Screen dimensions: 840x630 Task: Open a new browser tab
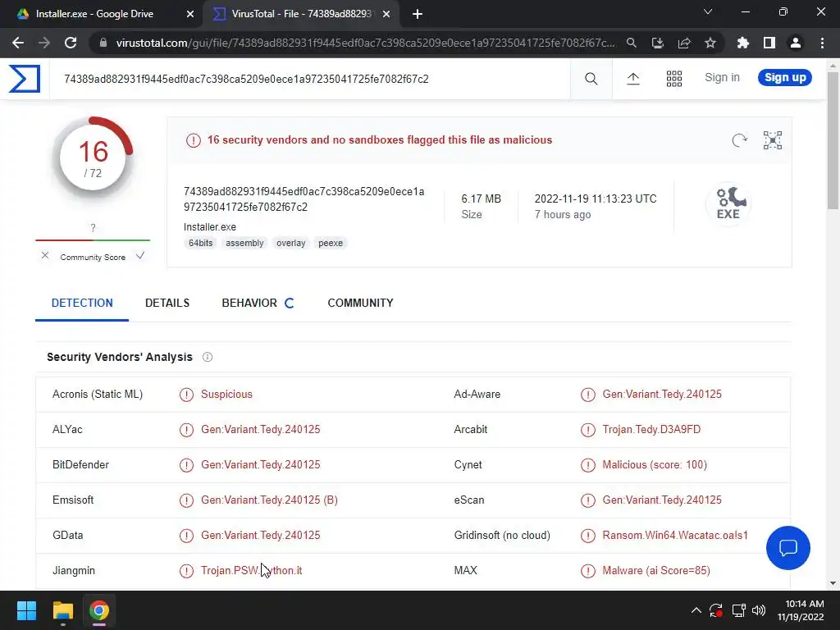pos(418,14)
